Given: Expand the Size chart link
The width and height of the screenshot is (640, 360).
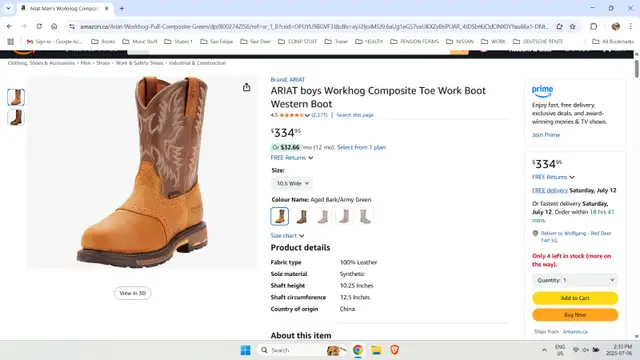Looking at the screenshot, I should 287,236.
